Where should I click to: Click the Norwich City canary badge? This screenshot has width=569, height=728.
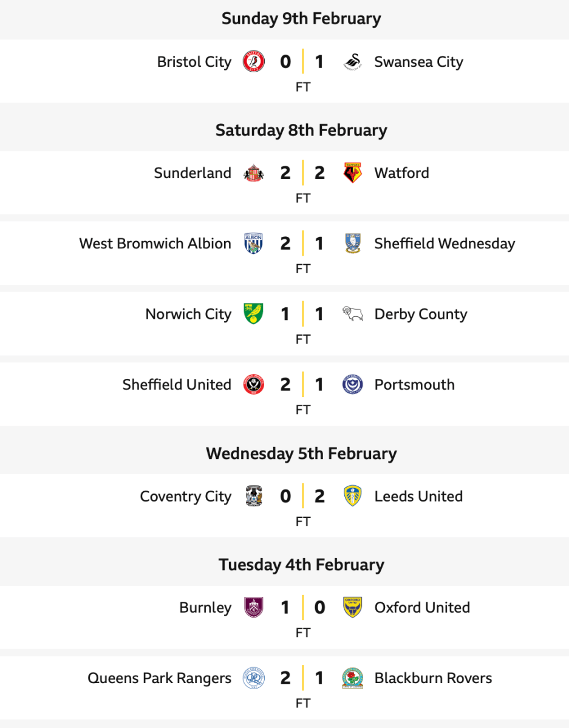(253, 314)
